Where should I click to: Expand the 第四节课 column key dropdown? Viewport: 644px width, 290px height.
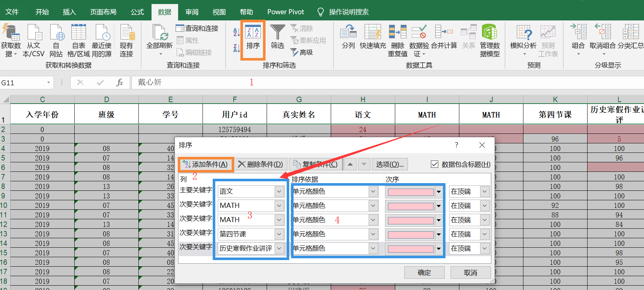[x=279, y=234]
